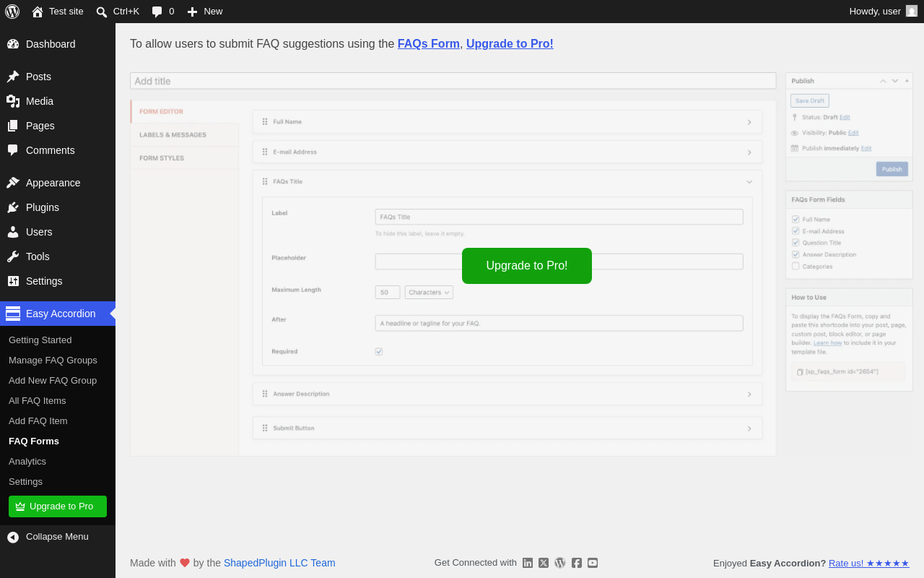The height and width of the screenshot is (578, 924).
Task: Click the Rate us! five-star link
Action: click(x=869, y=564)
